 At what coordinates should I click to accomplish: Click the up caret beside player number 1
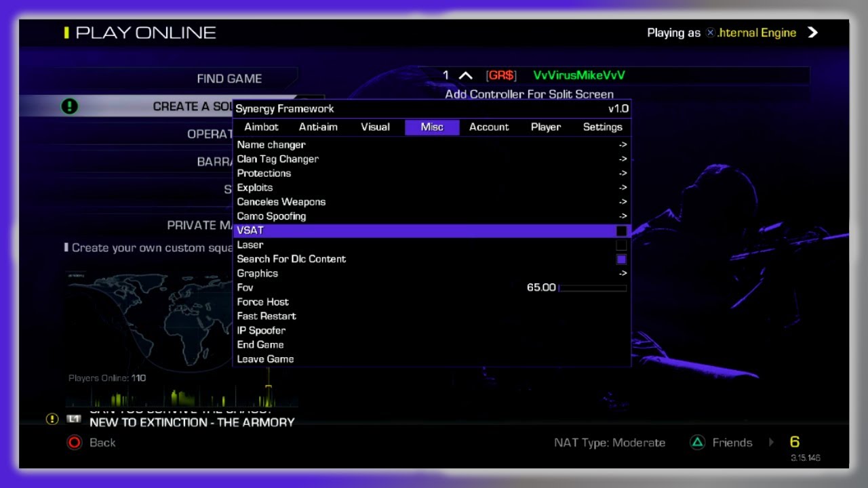point(466,76)
